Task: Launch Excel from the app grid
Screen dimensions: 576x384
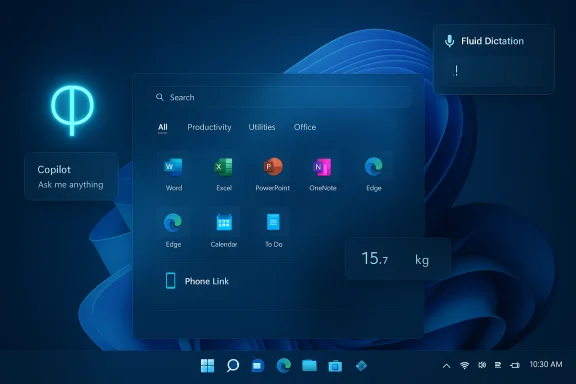Action: coord(224,167)
